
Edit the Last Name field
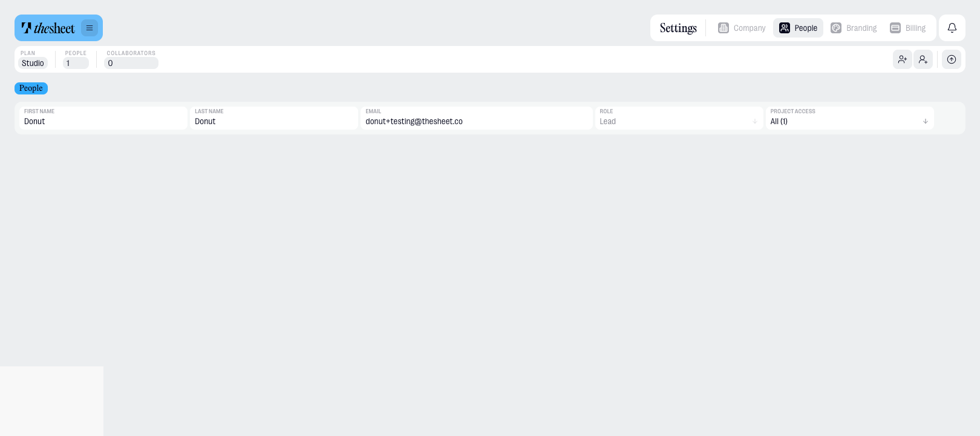(274, 118)
